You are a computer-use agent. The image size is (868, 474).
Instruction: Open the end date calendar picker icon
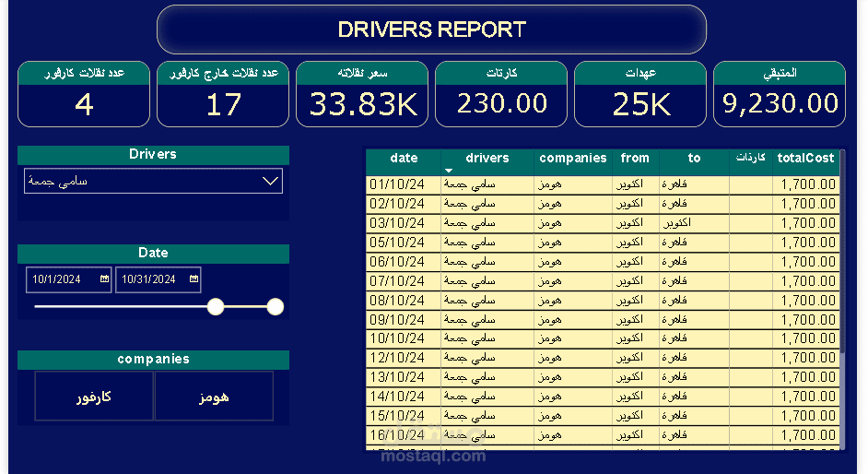tap(194, 279)
